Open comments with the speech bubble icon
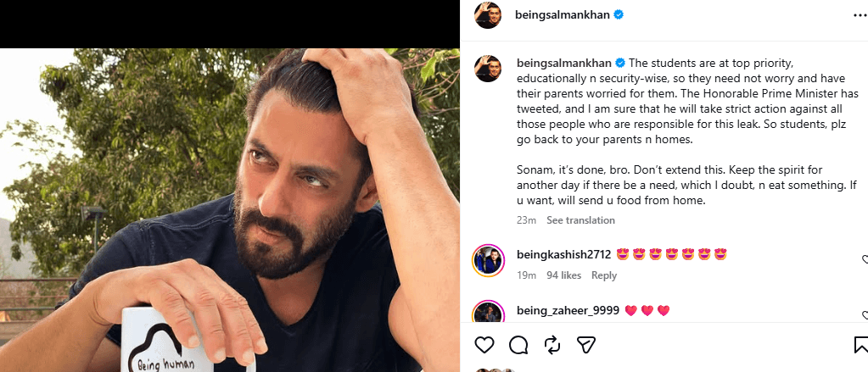This screenshot has width=868, height=372. coord(518,346)
